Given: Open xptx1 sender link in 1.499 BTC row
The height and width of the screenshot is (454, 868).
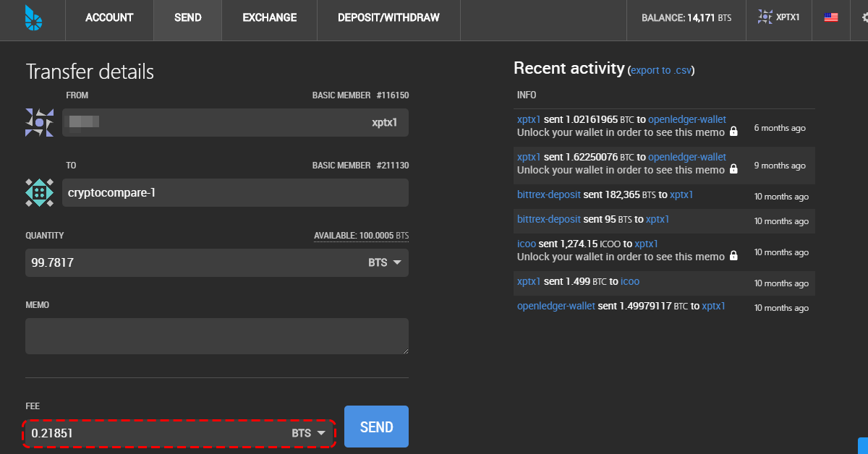Looking at the screenshot, I should click(529, 281).
